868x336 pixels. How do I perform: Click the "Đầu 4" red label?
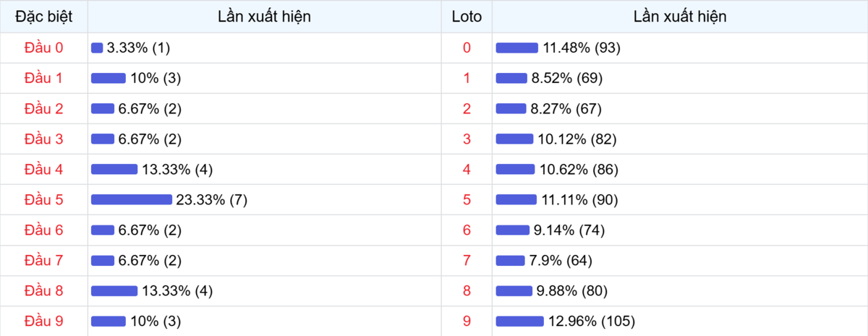pyautogui.click(x=43, y=170)
